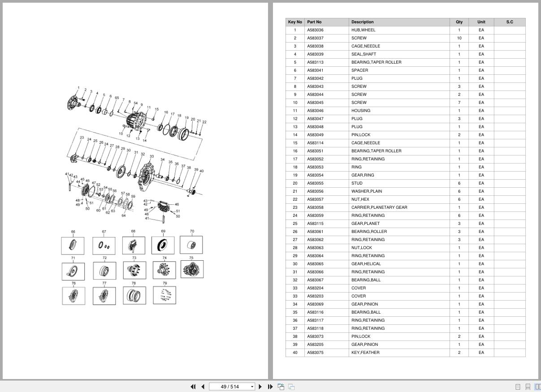The width and height of the screenshot is (541, 392).
Task: Click part number A583067
Action: 315,280
